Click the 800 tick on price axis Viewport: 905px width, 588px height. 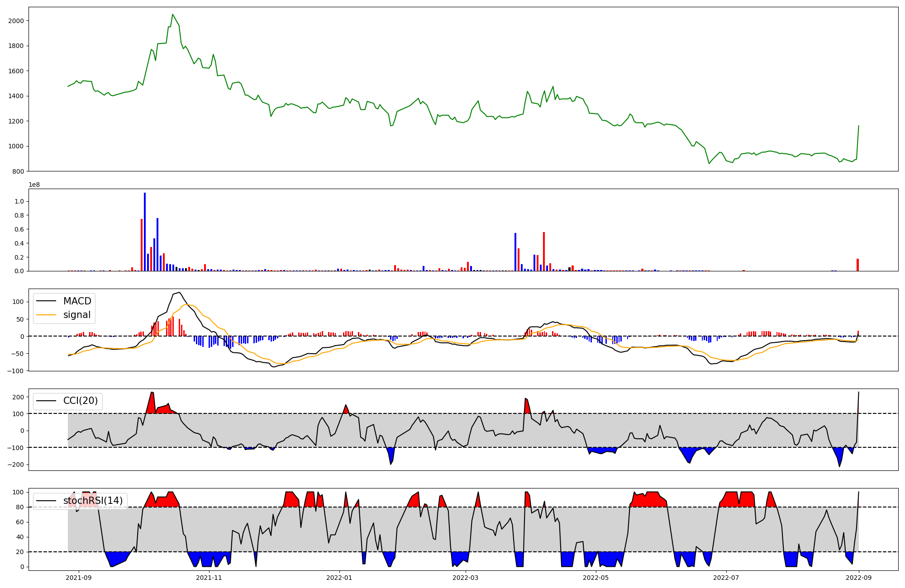click(x=18, y=171)
